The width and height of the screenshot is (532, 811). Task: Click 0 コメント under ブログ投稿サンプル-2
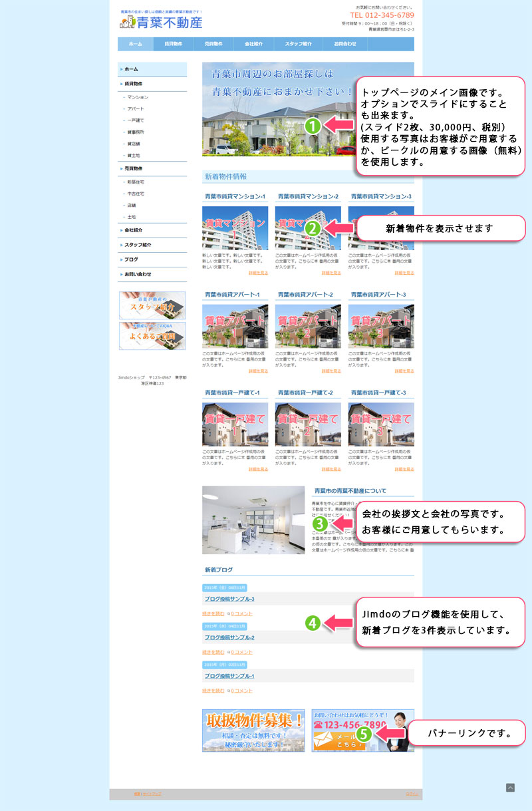click(x=241, y=652)
